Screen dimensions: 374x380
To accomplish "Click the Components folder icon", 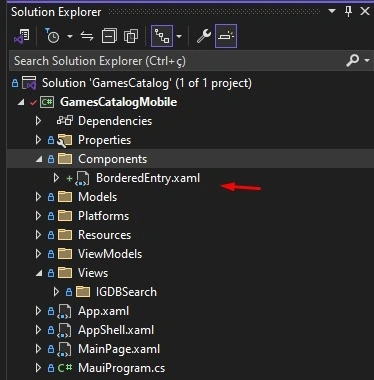I will pos(65,159).
